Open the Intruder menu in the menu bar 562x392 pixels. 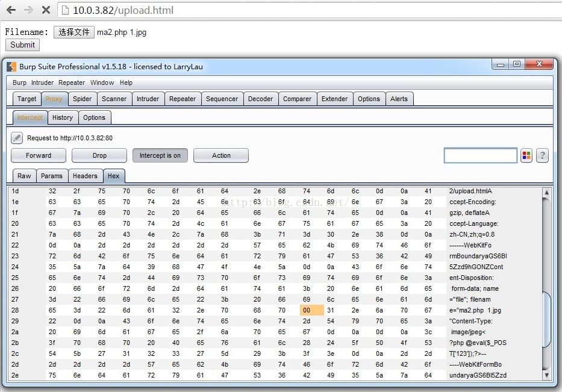[42, 82]
